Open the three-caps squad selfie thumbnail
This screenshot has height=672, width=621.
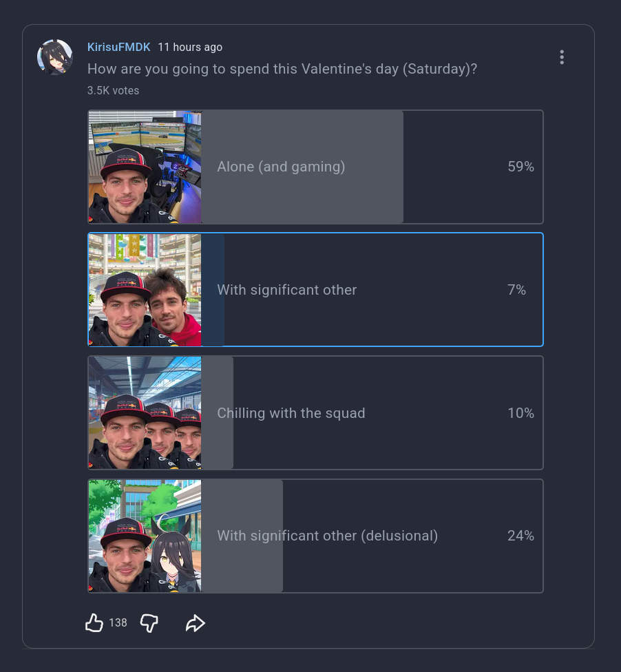point(145,413)
